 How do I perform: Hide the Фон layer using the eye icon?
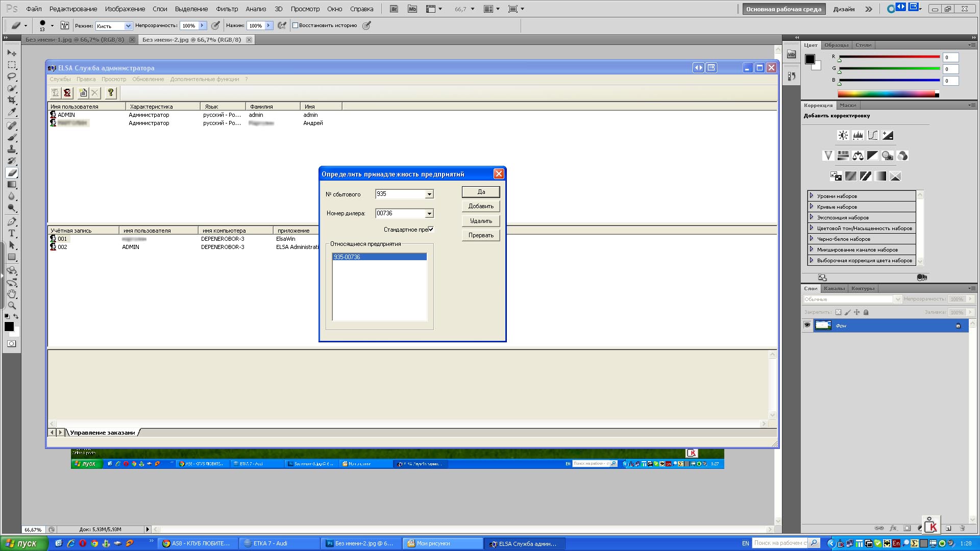pos(807,325)
